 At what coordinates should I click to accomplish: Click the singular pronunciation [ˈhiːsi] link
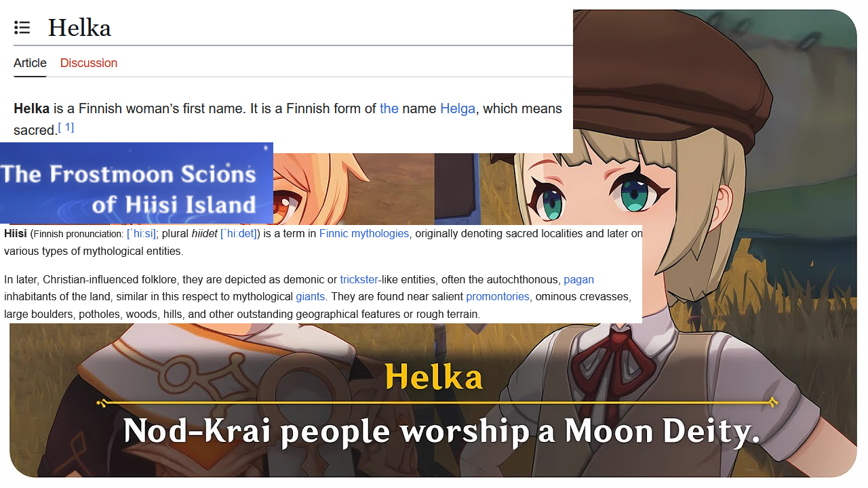[142, 233]
